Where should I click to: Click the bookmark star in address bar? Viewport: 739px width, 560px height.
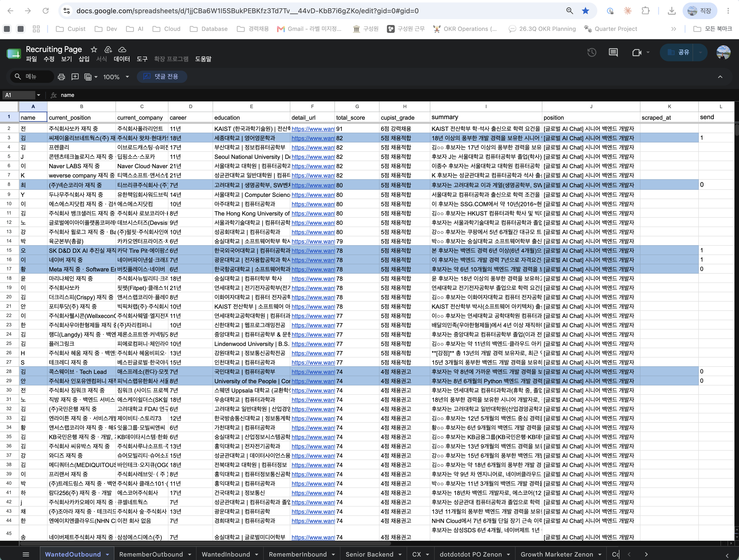pyautogui.click(x=585, y=11)
